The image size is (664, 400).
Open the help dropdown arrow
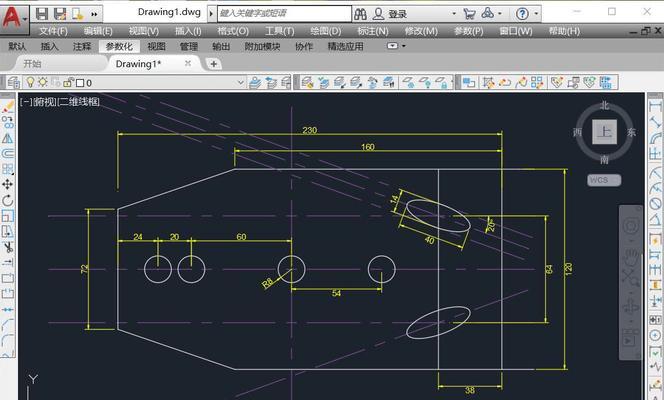tap(536, 14)
